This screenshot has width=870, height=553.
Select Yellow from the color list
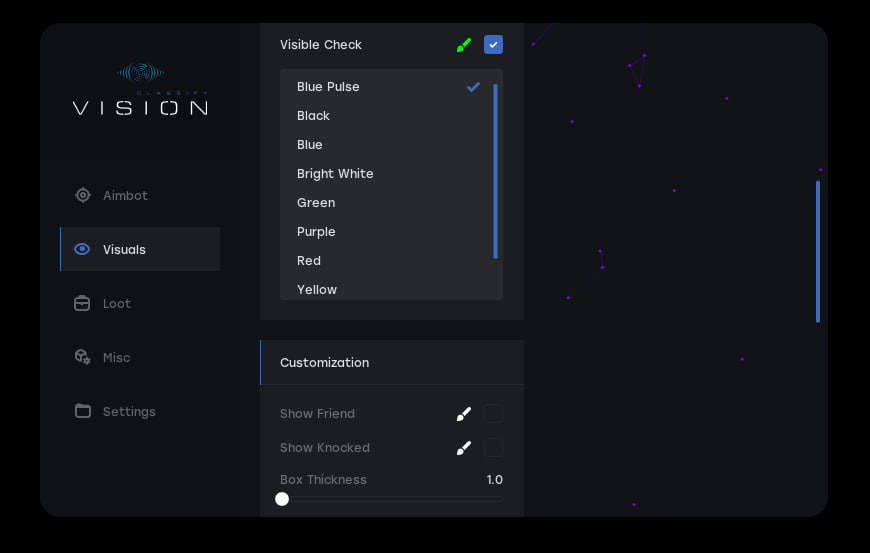(x=386, y=288)
